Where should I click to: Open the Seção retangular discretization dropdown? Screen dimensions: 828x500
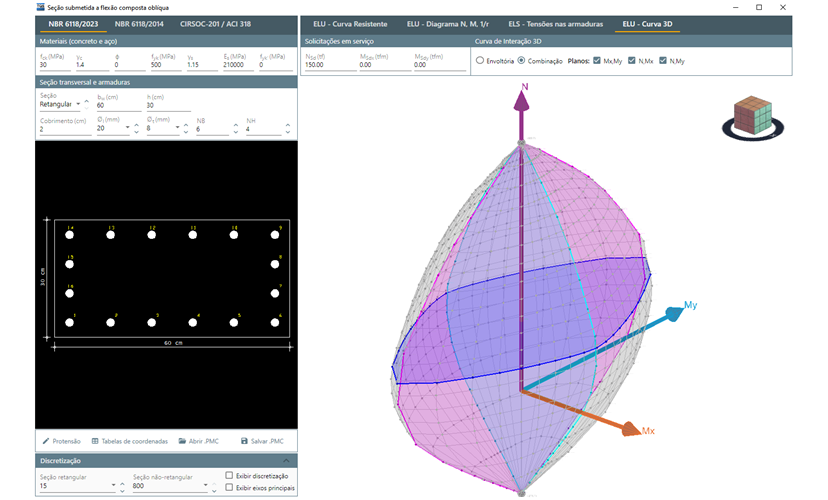pyautogui.click(x=111, y=486)
